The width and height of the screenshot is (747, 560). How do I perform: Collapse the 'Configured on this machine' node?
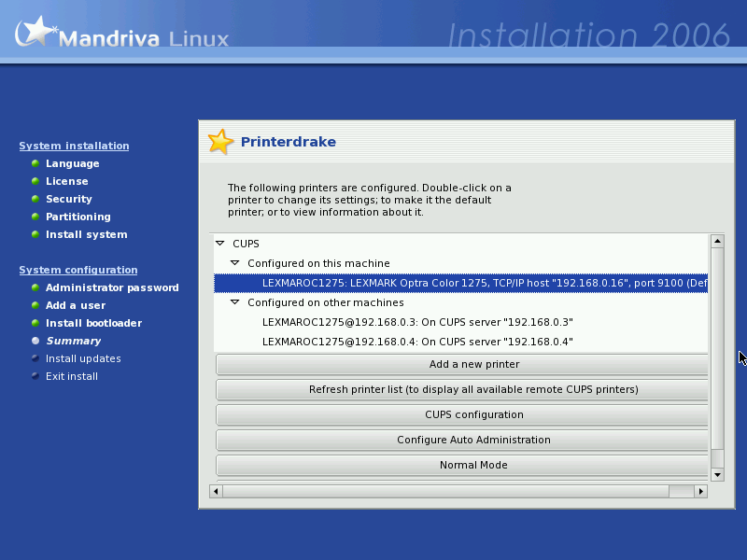point(234,263)
